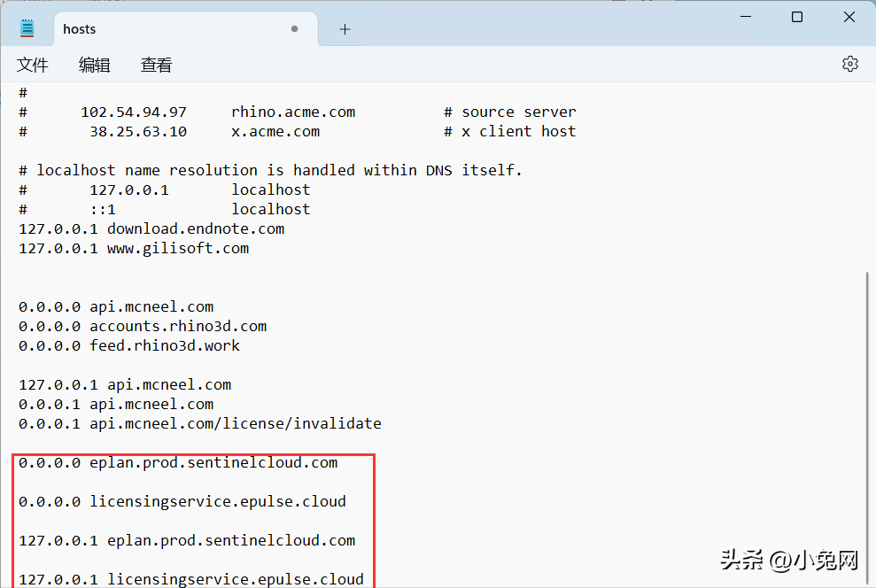
Task: Close the Notepad window
Action: click(849, 17)
